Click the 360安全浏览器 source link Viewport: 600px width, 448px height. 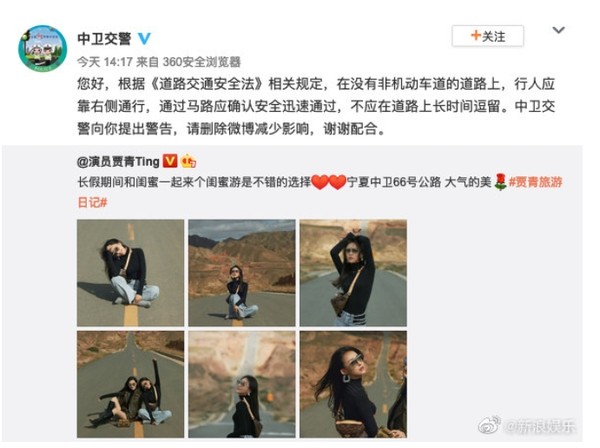pos(202,62)
